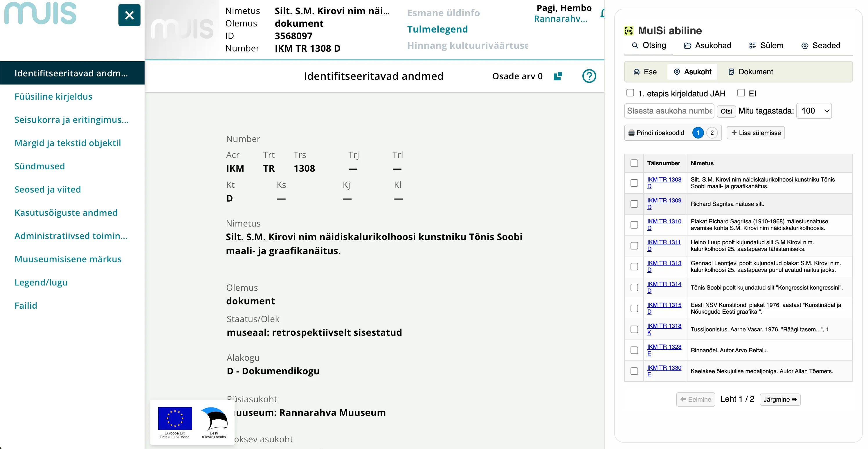
Task: Check the '1. etapis kirjeldatud JAH' checkbox
Action: (x=630, y=93)
